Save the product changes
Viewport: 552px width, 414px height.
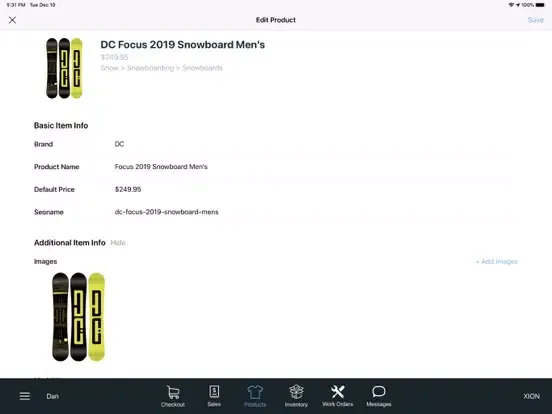[535, 20]
